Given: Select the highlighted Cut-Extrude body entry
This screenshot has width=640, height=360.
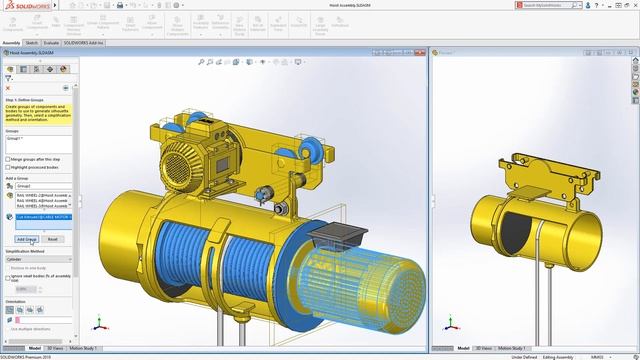Looking at the screenshot, I should (x=44, y=217).
